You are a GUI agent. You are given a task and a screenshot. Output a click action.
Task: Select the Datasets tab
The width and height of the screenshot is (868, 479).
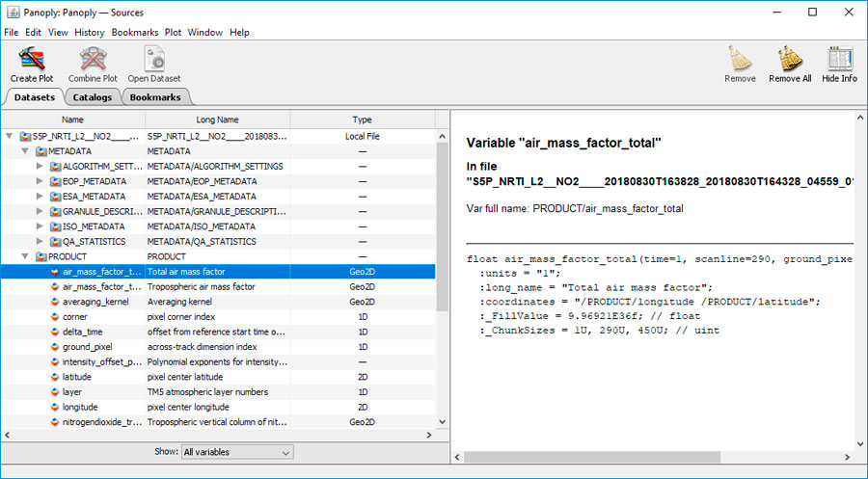point(35,97)
